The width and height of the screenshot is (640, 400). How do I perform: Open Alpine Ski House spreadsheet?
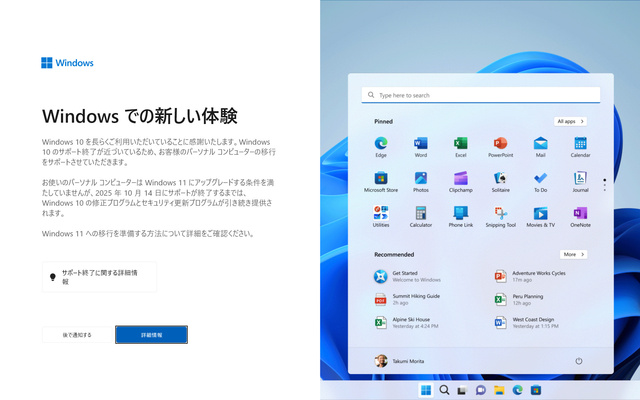tap(406, 322)
